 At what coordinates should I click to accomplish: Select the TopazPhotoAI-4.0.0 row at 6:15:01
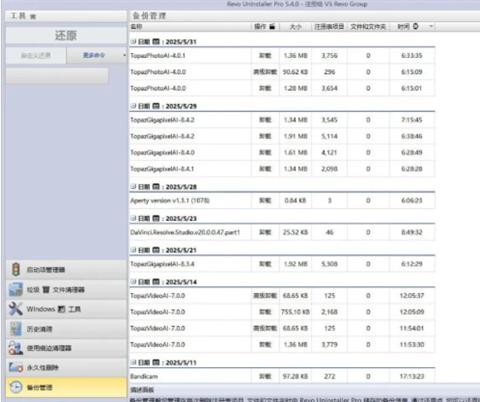282,88
